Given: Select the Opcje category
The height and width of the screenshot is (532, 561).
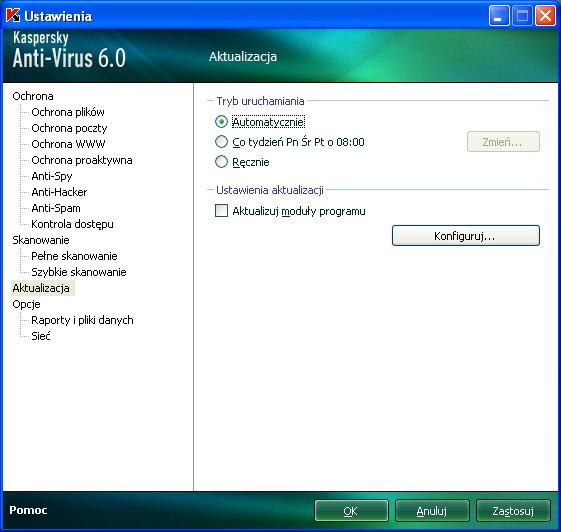Looking at the screenshot, I should 26,304.
